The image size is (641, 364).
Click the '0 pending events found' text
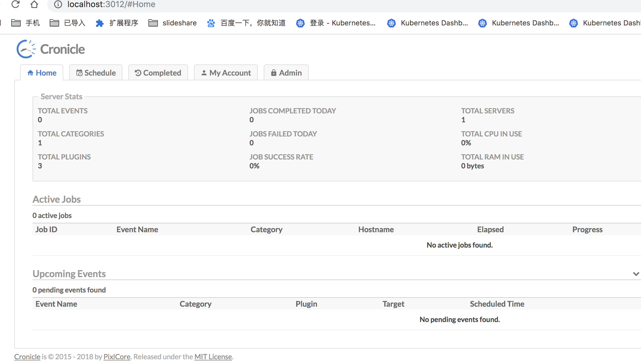click(x=69, y=290)
